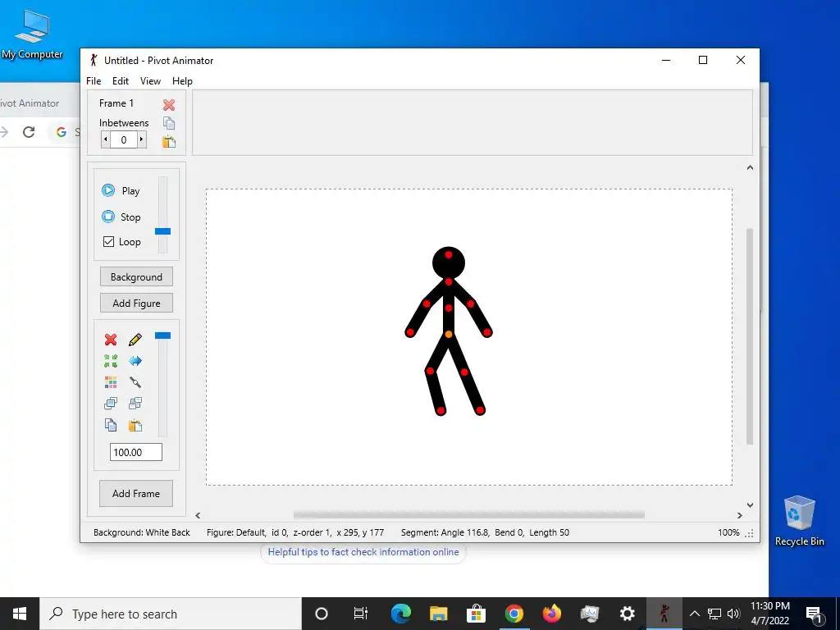This screenshot has width=840, height=630.
Task: Open the figure color palette grid icon
Action: tap(111, 382)
